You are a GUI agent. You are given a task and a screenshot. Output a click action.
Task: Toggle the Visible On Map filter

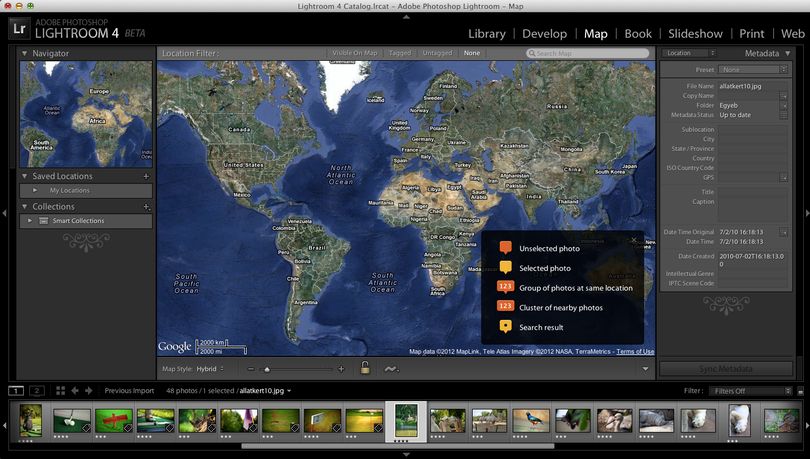[354, 53]
